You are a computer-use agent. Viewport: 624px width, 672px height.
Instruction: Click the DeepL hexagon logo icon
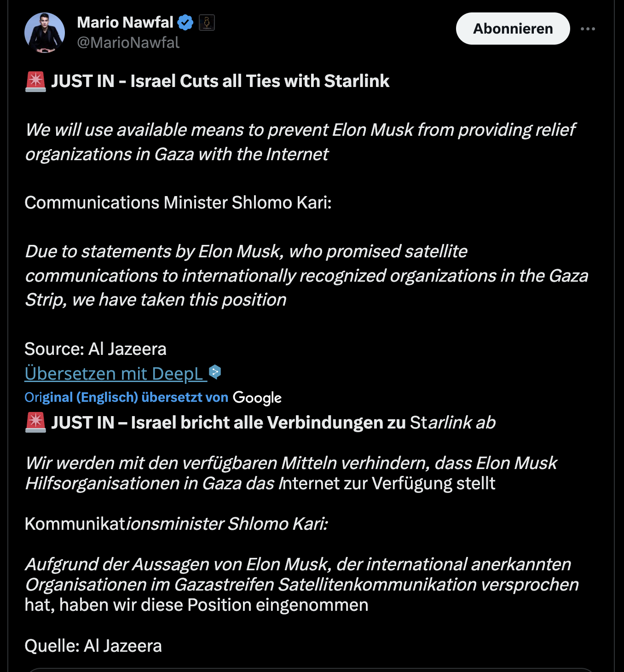215,371
